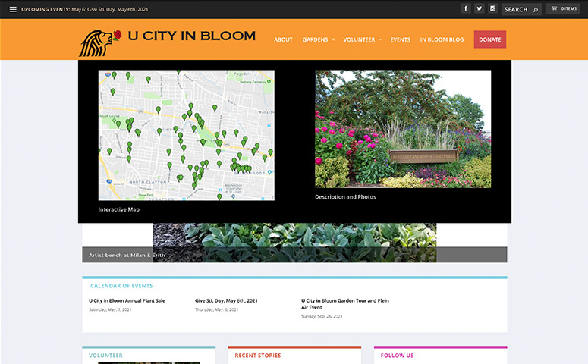The width and height of the screenshot is (588, 364).
Task: Click the Upcoming Events ticker text
Action: (x=84, y=9)
